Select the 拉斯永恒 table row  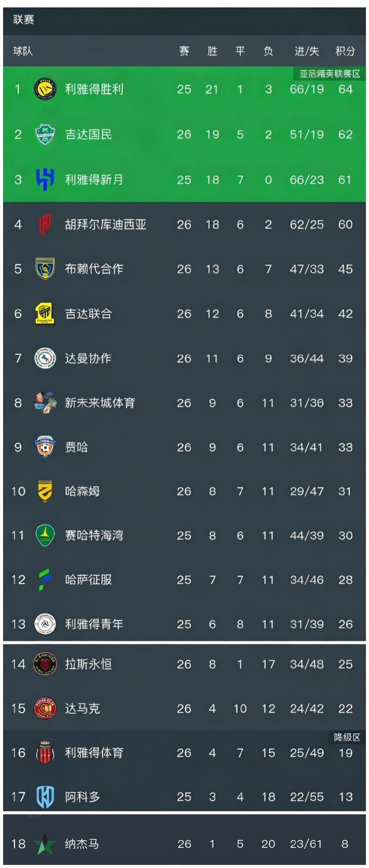184,664
